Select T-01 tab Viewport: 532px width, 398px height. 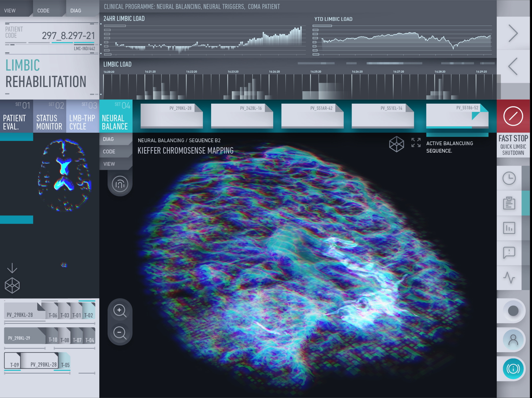click(76, 311)
